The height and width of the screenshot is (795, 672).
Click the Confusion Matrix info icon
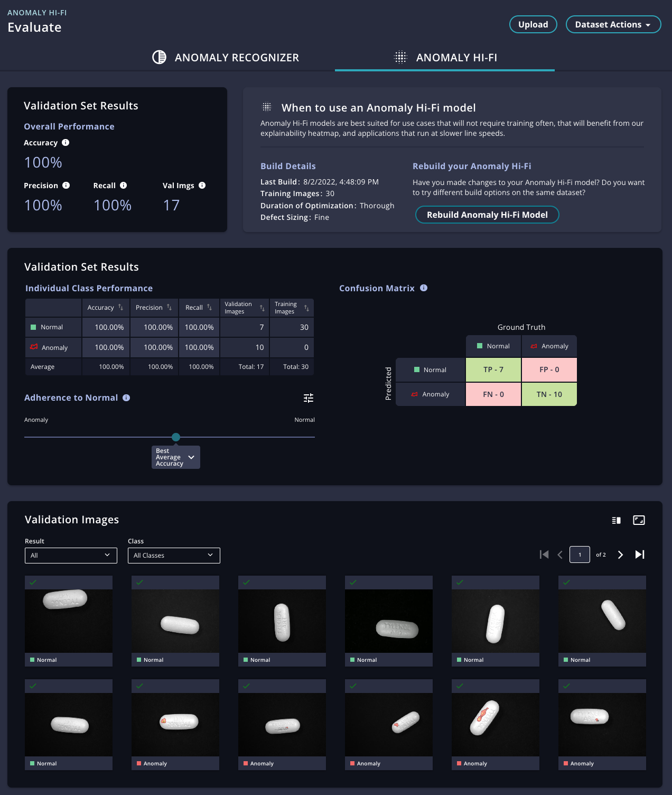423,288
